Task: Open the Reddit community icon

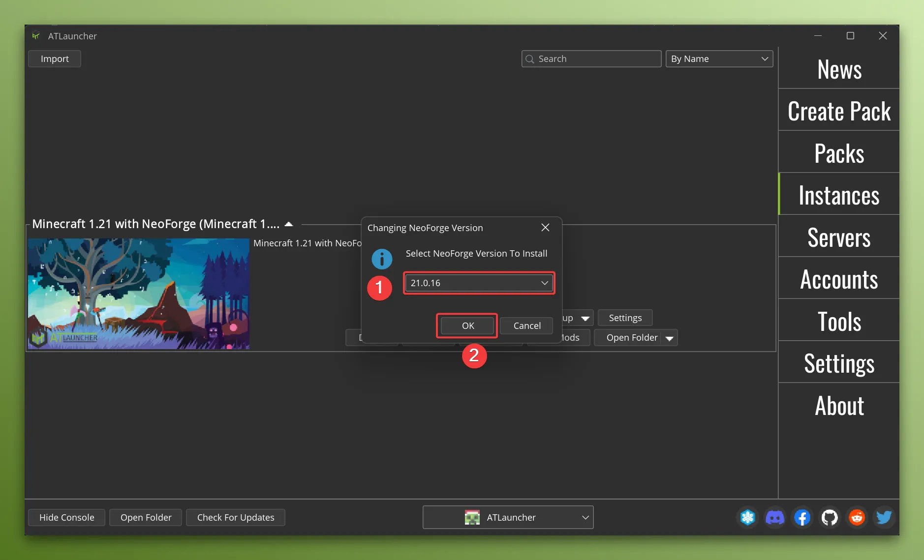Action: point(856,517)
